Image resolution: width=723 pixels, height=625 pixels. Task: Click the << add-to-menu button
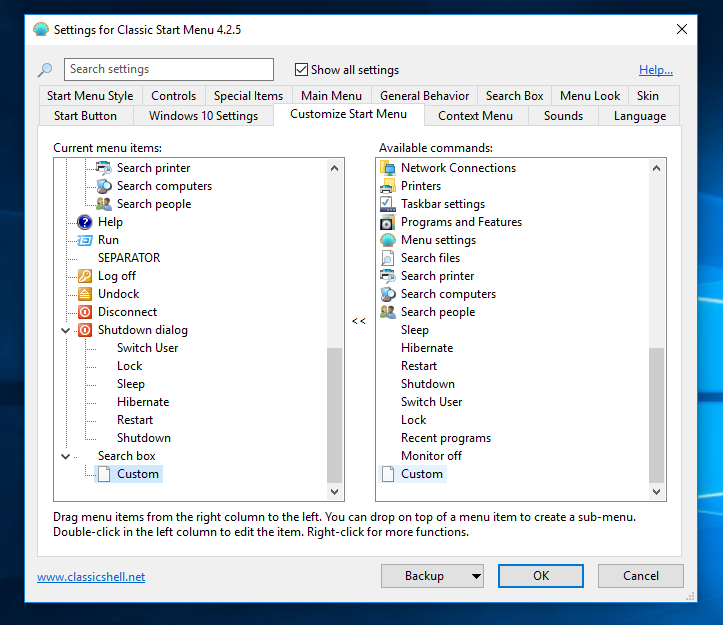point(359,321)
